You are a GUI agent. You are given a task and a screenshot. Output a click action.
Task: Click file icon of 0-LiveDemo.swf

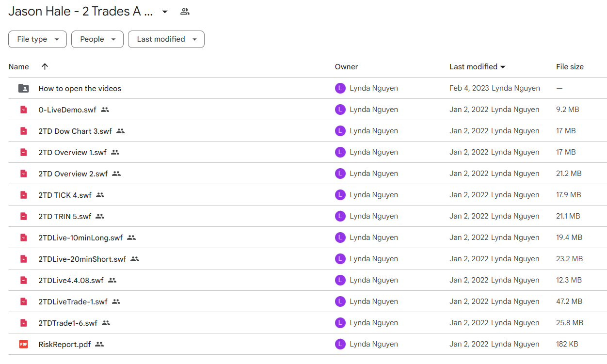pos(23,110)
